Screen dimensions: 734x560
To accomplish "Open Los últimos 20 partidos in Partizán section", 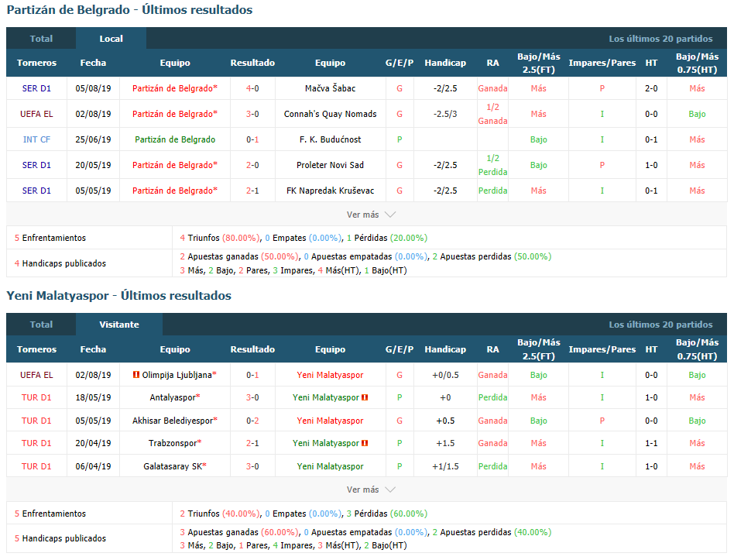I will click(660, 39).
